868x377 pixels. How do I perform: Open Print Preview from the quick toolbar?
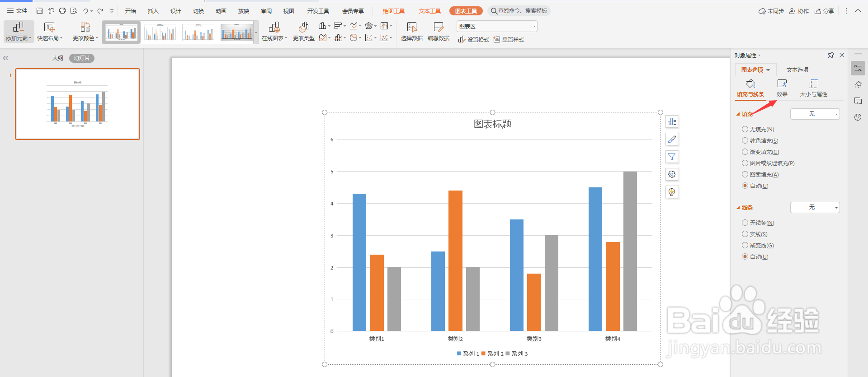pyautogui.click(x=74, y=11)
